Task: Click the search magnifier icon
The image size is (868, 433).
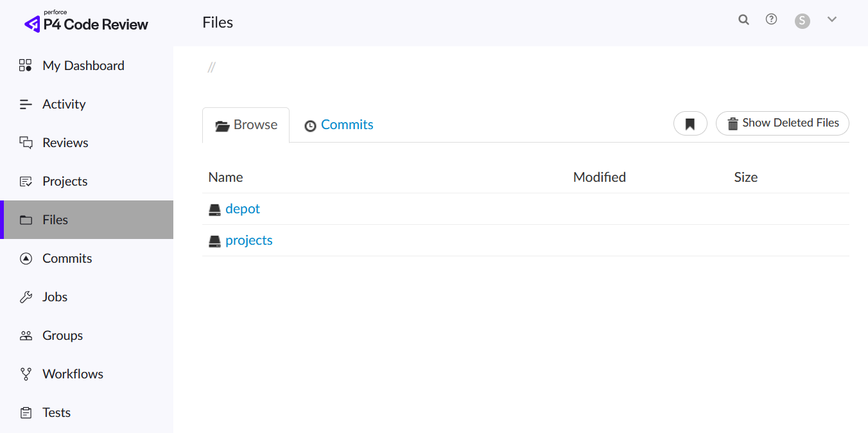Action: coord(743,20)
